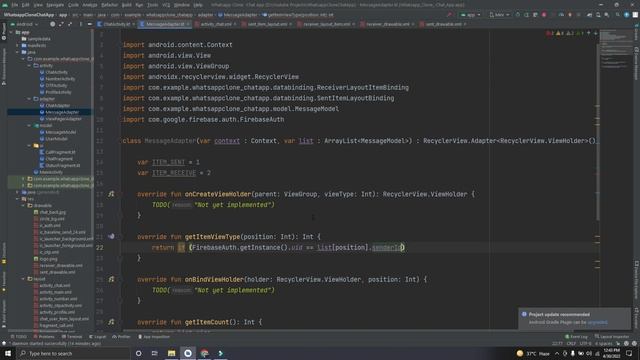Click the Select Opened File target icon
The width and height of the screenshot is (640, 360).
52,24
